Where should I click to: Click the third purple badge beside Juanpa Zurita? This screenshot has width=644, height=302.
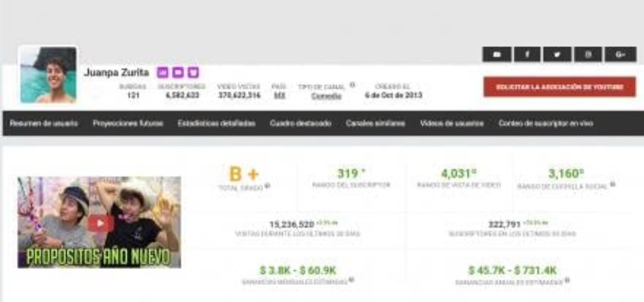[194, 73]
